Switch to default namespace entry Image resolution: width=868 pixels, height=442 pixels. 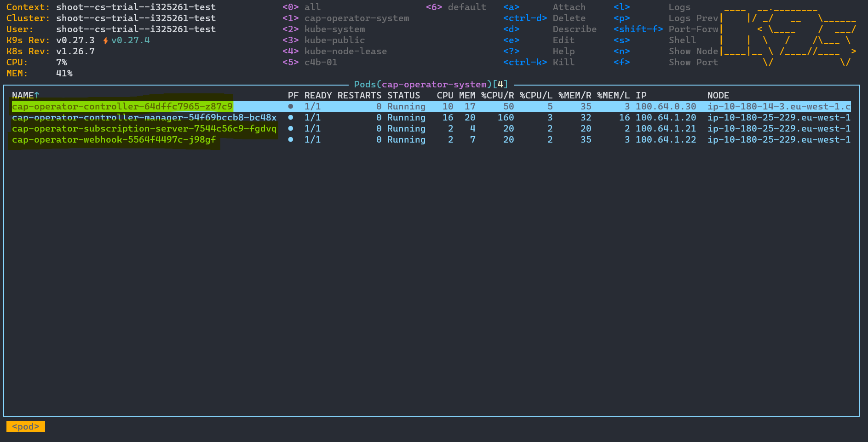click(456, 7)
